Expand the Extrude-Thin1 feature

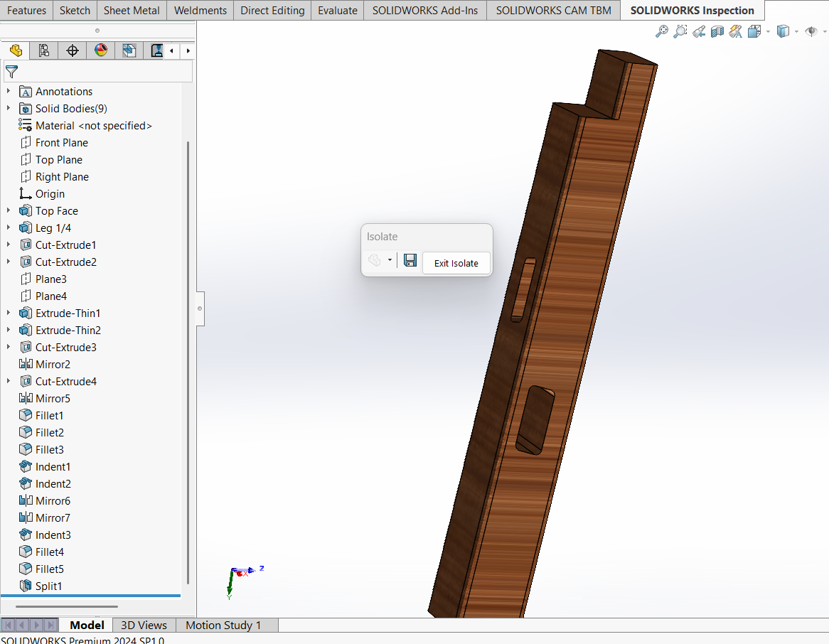(x=9, y=313)
